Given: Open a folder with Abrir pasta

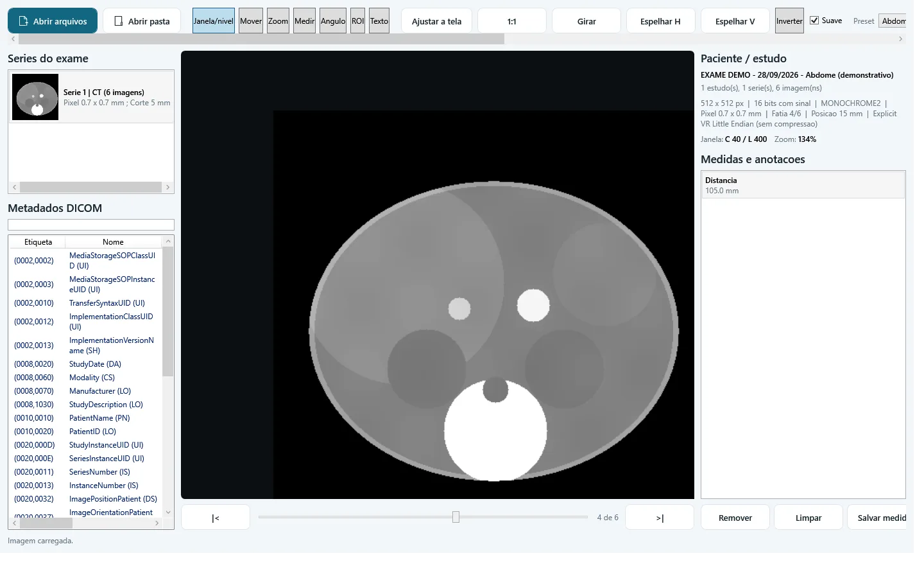Looking at the screenshot, I should pos(142,21).
